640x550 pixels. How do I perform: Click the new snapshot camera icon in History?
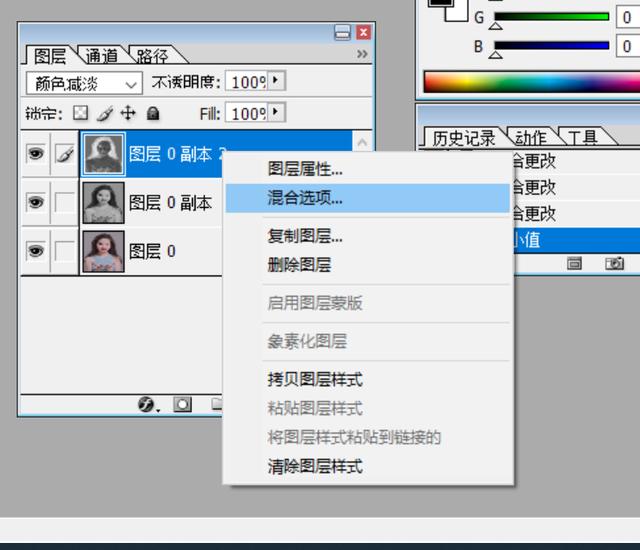click(614, 264)
